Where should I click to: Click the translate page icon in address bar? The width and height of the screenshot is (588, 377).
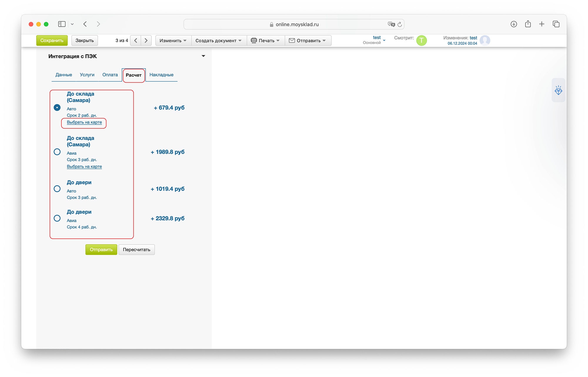pyautogui.click(x=391, y=24)
